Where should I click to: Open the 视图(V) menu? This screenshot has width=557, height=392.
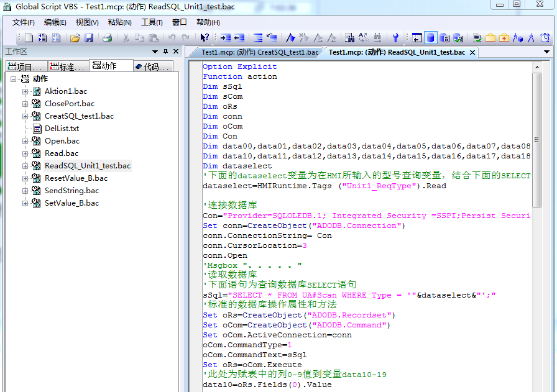(x=87, y=22)
